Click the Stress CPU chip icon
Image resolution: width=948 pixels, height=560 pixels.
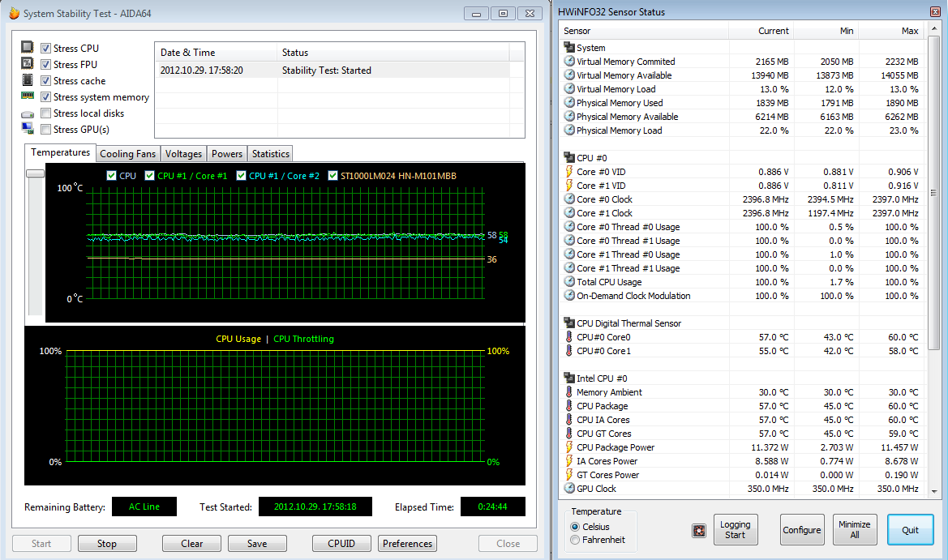click(28, 48)
